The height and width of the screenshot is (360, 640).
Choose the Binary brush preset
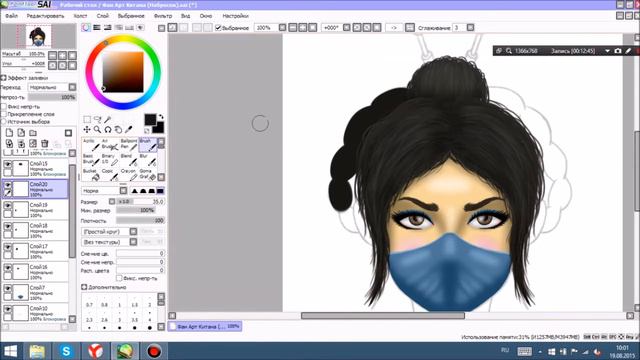pyautogui.click(x=109, y=160)
